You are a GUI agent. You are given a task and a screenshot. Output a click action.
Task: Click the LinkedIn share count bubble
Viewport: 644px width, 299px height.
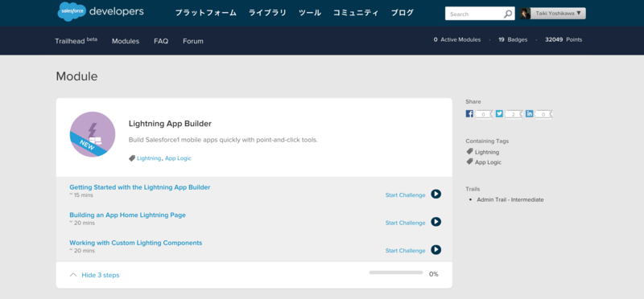click(x=543, y=114)
